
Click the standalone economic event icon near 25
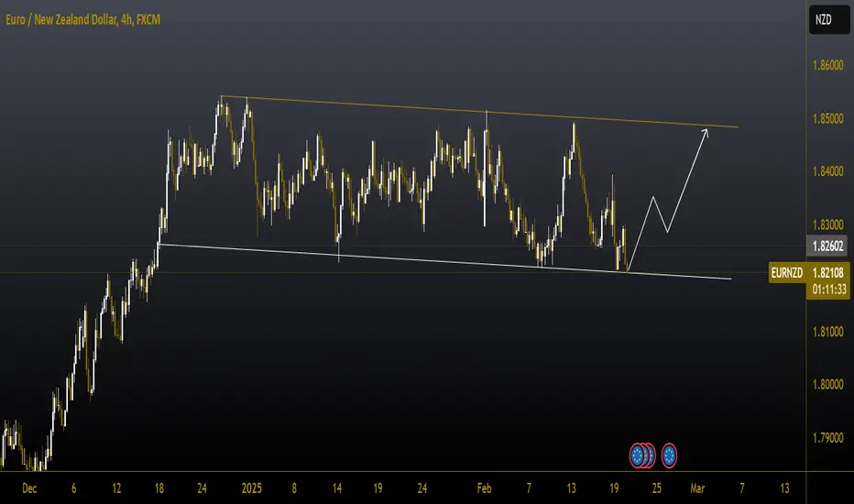[x=669, y=455]
